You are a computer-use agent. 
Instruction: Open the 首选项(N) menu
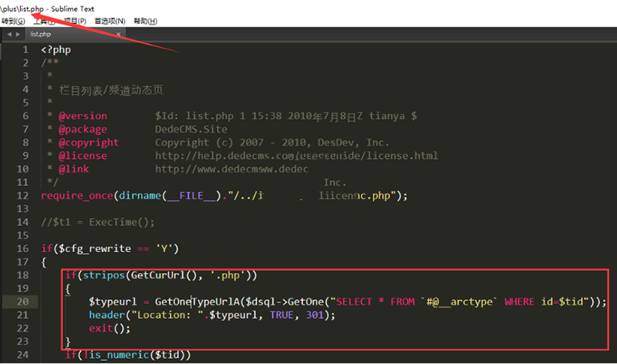click(110, 21)
